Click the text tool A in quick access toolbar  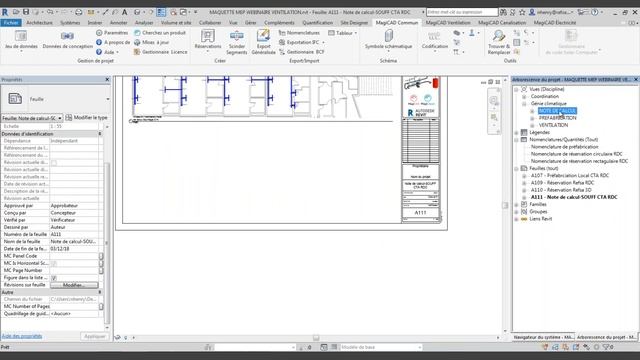124,12
